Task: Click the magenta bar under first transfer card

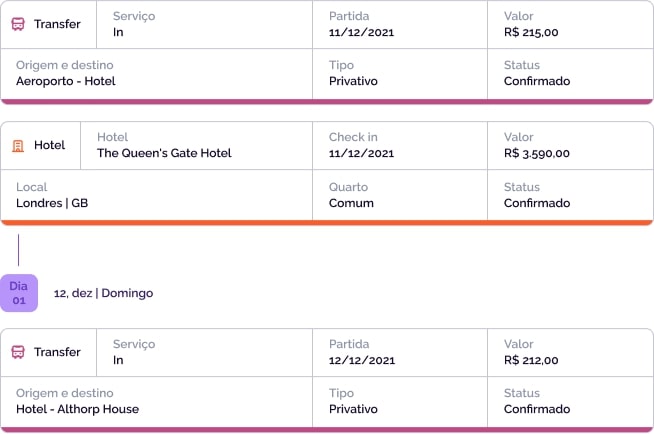Action: [327, 102]
